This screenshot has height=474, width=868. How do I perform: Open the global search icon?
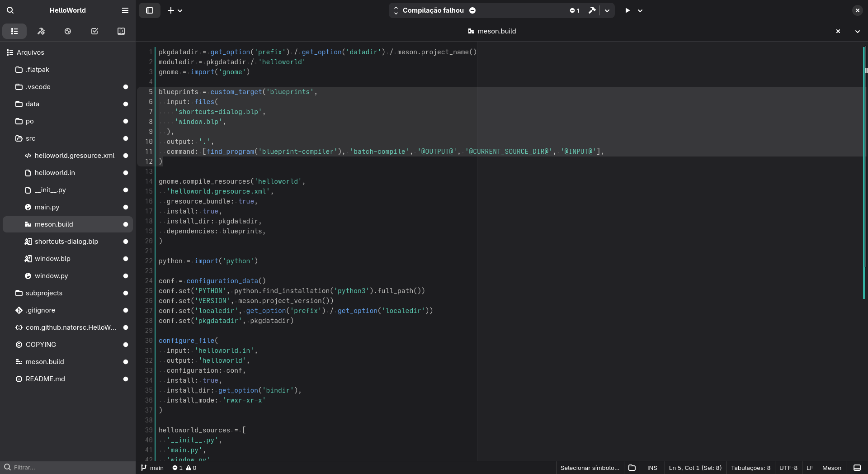10,10
